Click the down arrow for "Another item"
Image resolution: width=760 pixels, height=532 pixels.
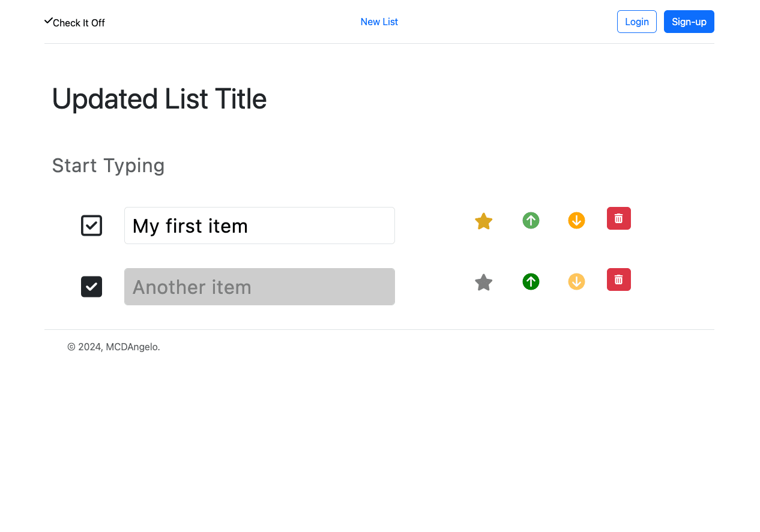point(576,282)
